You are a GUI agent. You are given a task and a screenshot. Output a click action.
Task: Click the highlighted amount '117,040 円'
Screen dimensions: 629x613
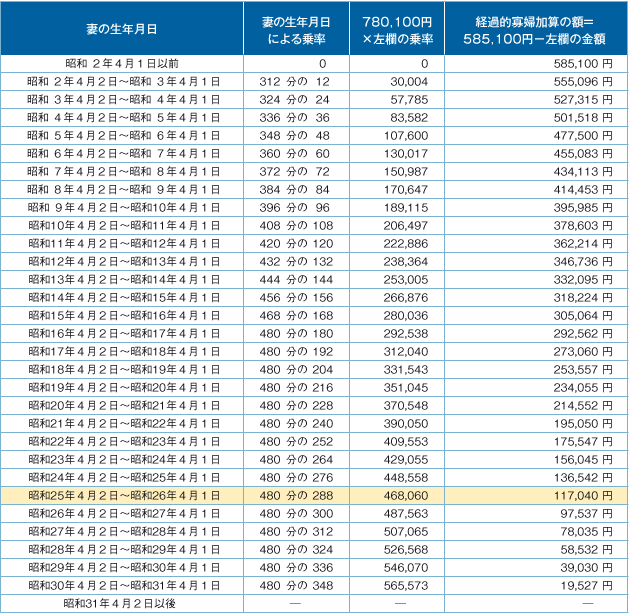(583, 496)
